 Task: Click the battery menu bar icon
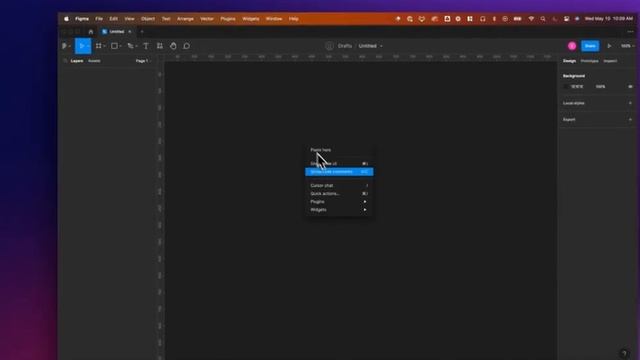518,19
